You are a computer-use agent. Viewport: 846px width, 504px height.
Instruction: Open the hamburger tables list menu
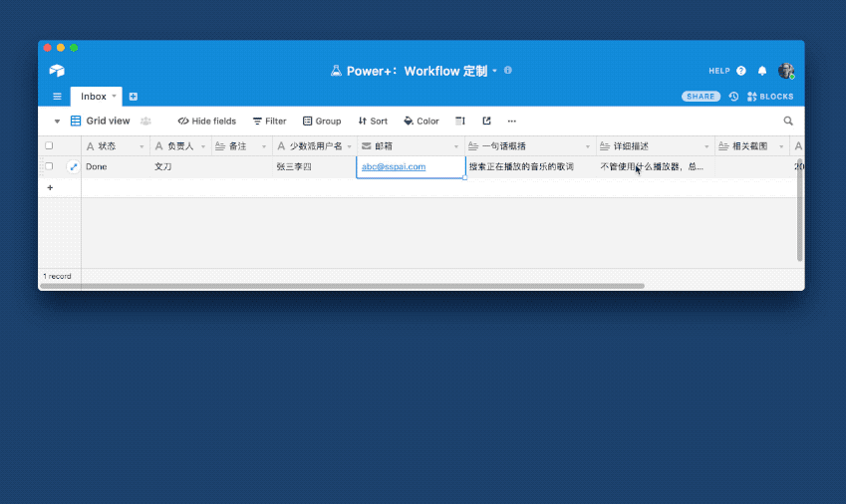tap(57, 97)
